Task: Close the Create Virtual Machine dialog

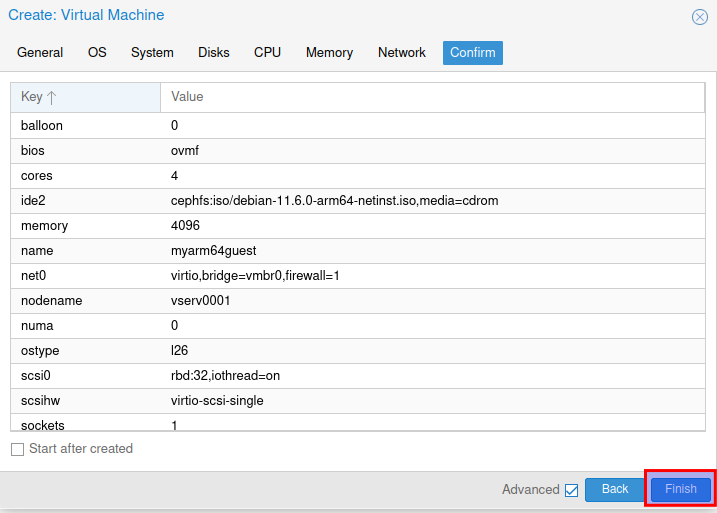Action: pos(700,17)
